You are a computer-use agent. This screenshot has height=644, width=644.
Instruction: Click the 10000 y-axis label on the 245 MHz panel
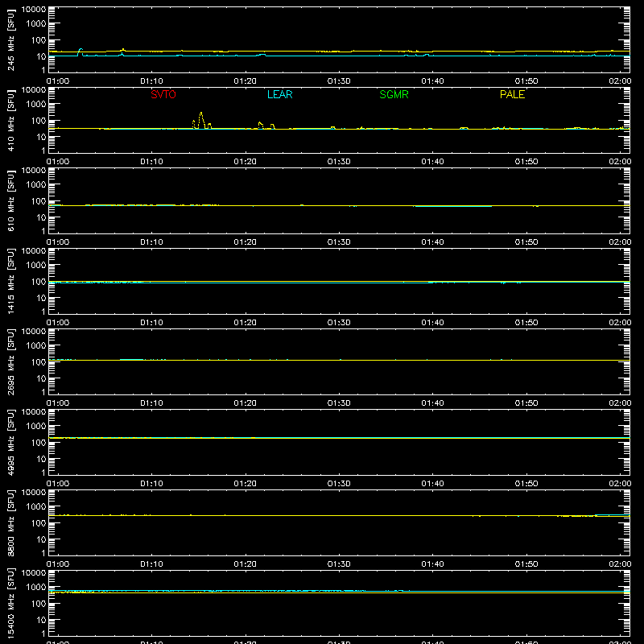click(34, 10)
